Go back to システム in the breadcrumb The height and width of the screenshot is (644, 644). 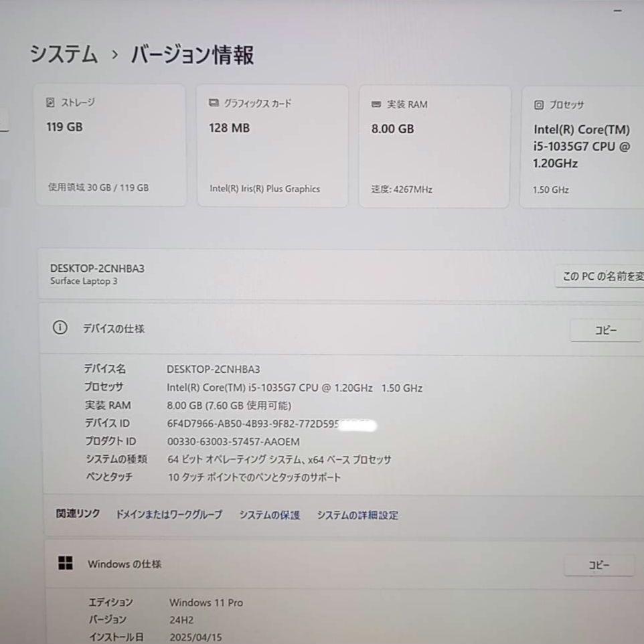64,54
